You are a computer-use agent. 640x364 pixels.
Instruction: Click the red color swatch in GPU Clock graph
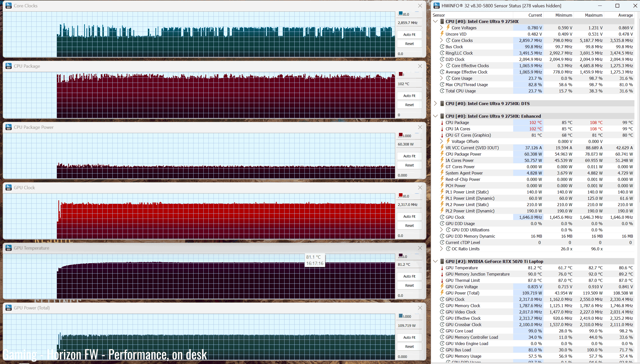pos(401,195)
